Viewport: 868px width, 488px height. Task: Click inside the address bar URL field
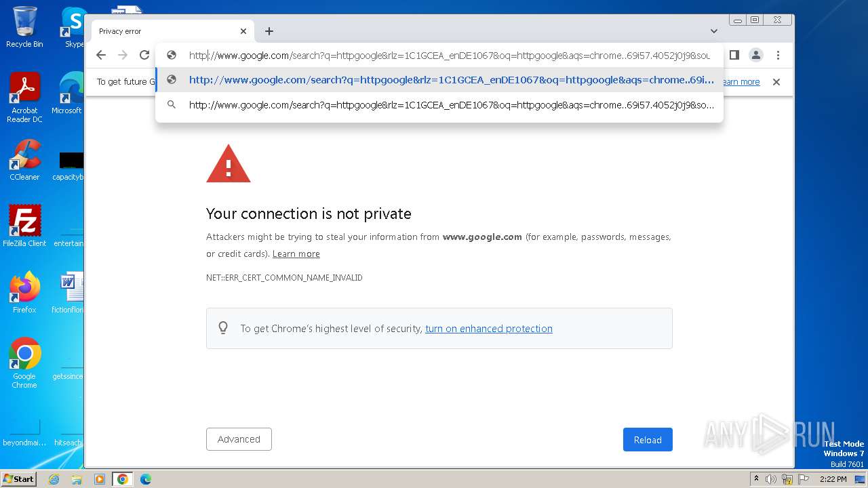[450, 56]
